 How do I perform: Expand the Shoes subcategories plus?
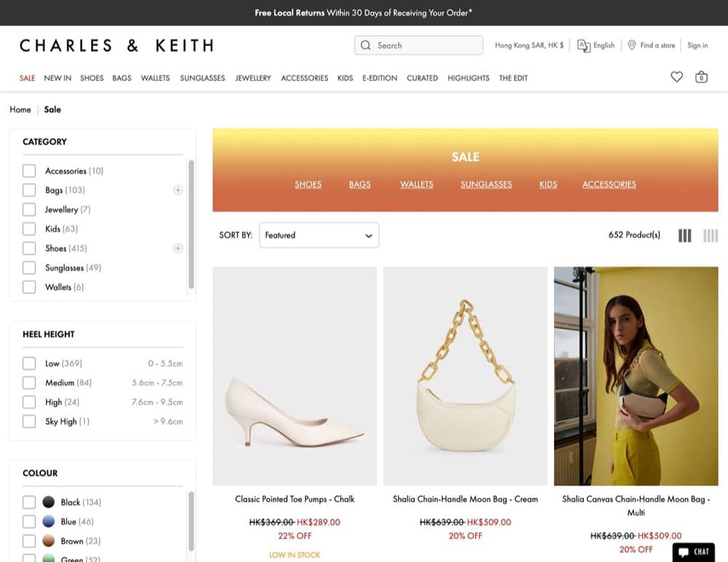178,248
